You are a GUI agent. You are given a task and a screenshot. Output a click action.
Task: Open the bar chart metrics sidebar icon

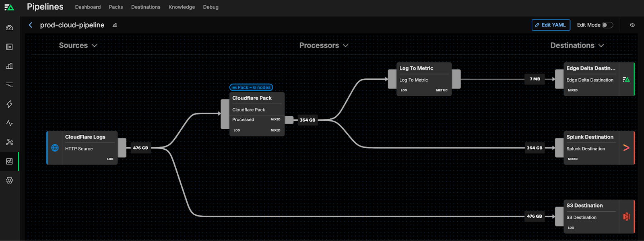[x=9, y=66]
